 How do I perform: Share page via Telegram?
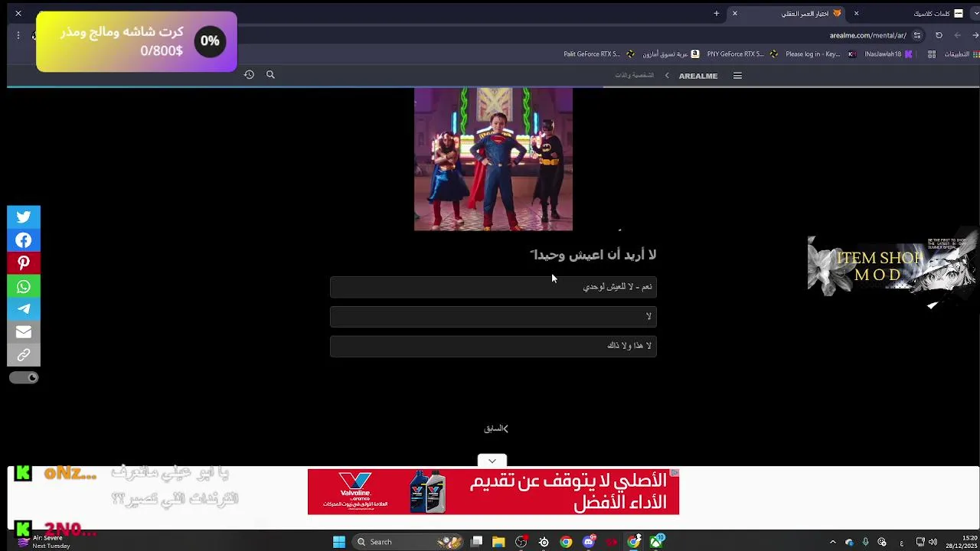pyautogui.click(x=24, y=309)
